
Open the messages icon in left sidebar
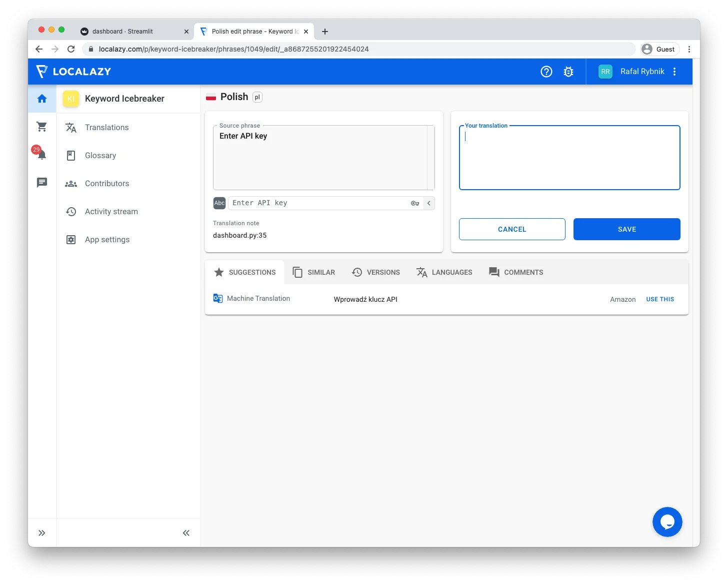coord(42,183)
